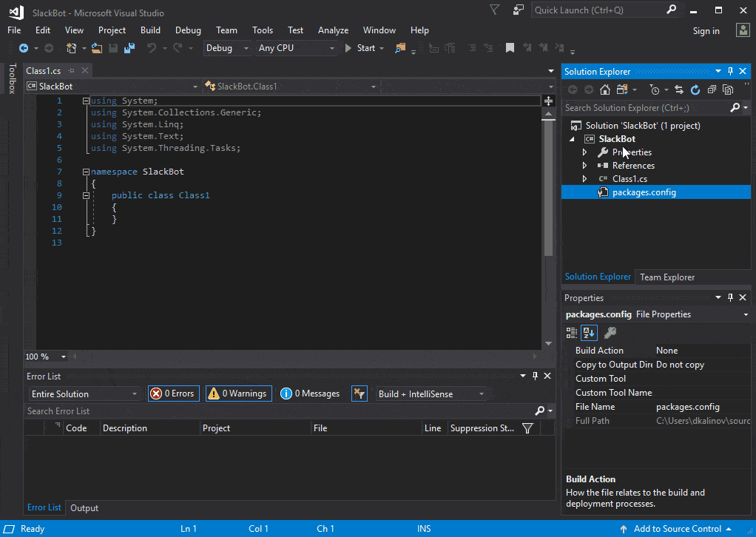Open the Build + IntelliSense dropdown
This screenshot has height=537, width=756.
point(431,394)
